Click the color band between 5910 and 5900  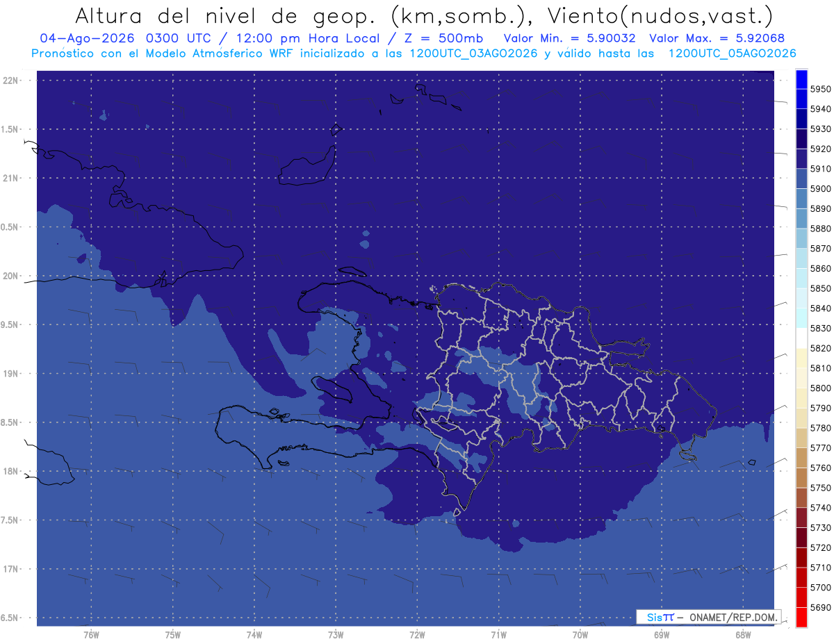801,179
